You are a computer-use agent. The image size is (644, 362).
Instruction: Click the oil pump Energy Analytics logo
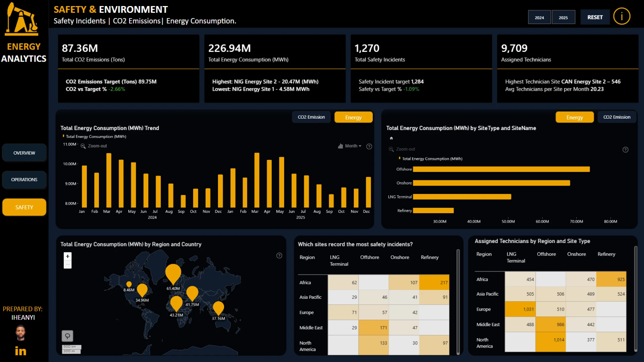(22, 19)
